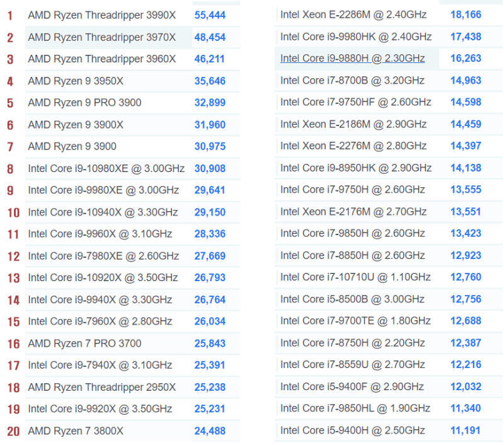
Task: Select AMD Ryzen Threadripper 3970X row
Action: tap(132, 37)
